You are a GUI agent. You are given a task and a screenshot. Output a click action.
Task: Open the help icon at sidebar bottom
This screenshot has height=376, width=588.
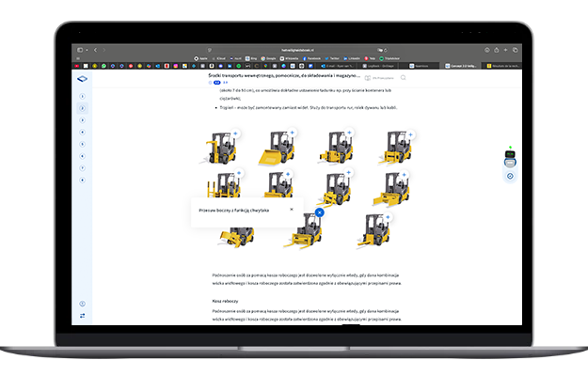pyautogui.click(x=83, y=303)
